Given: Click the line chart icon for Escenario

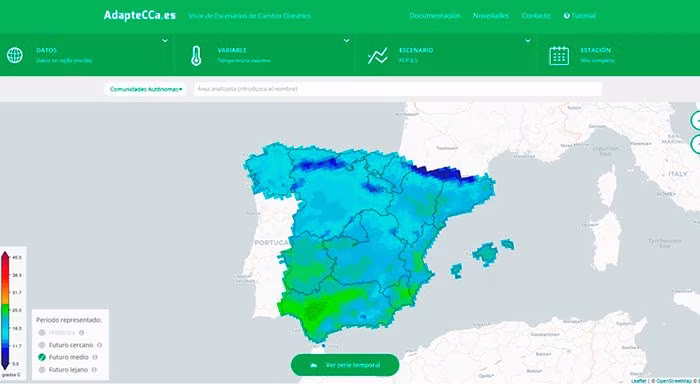Looking at the screenshot, I should coord(378,56).
